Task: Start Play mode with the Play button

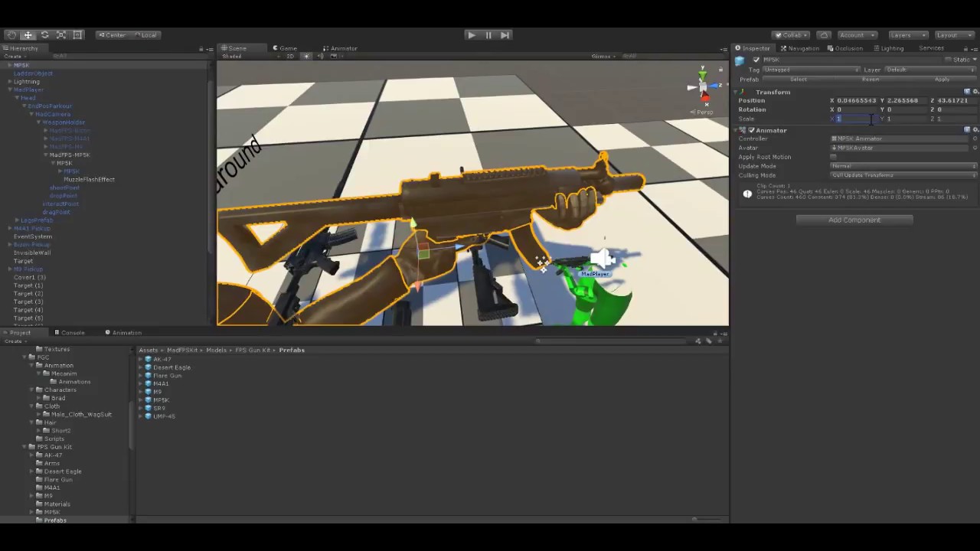Action: tap(472, 35)
